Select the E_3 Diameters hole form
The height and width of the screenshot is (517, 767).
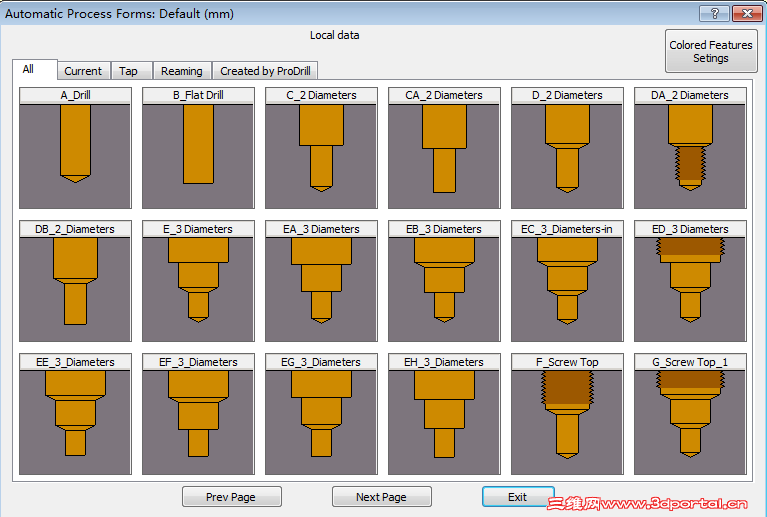pos(198,281)
